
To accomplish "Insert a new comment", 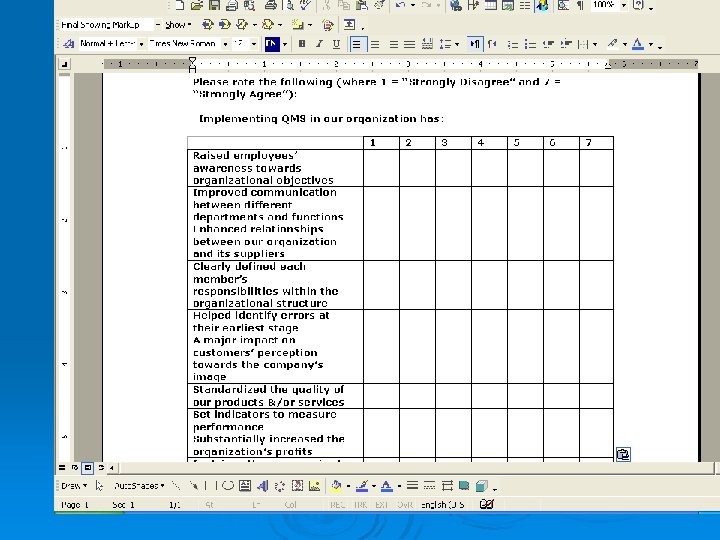I will tap(298, 25).
